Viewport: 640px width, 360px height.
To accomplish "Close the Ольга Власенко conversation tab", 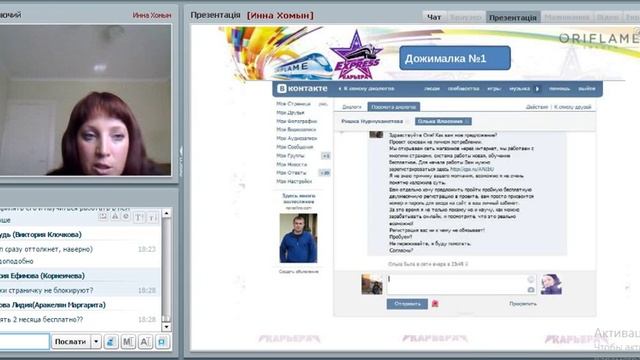I will [468, 121].
